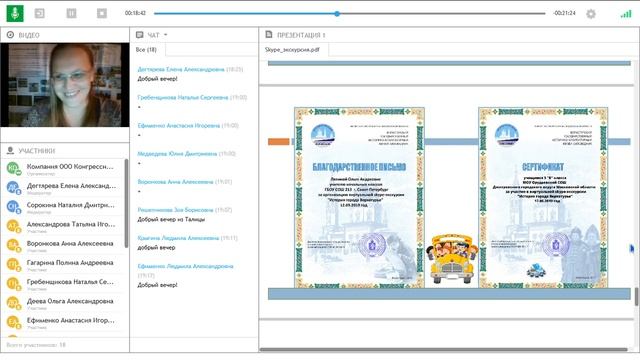Click the Сертификат certificate image
640x360 pixels.
tap(543, 198)
